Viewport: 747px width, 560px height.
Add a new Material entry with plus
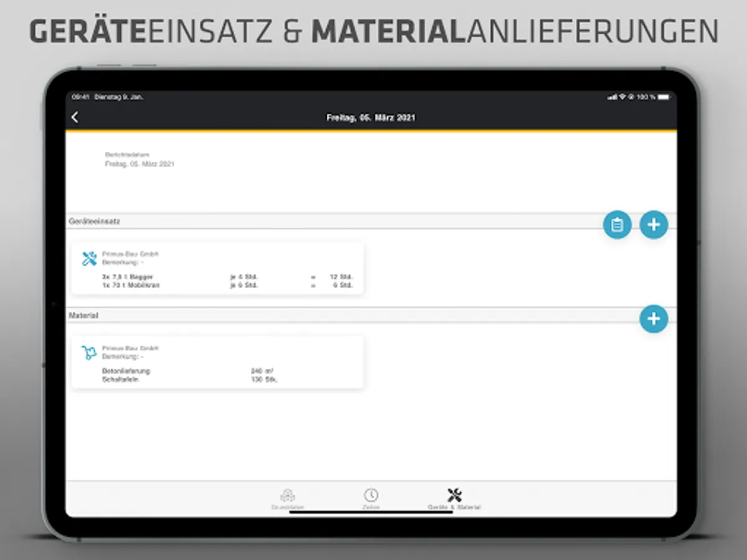point(654,319)
